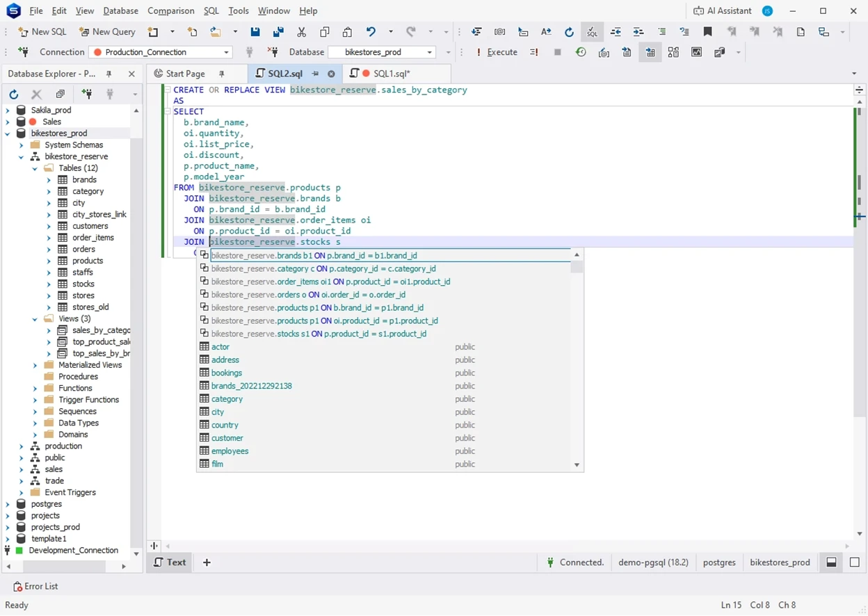The width and height of the screenshot is (868, 616).
Task: Click the New Query toolbar button
Action: tap(107, 32)
